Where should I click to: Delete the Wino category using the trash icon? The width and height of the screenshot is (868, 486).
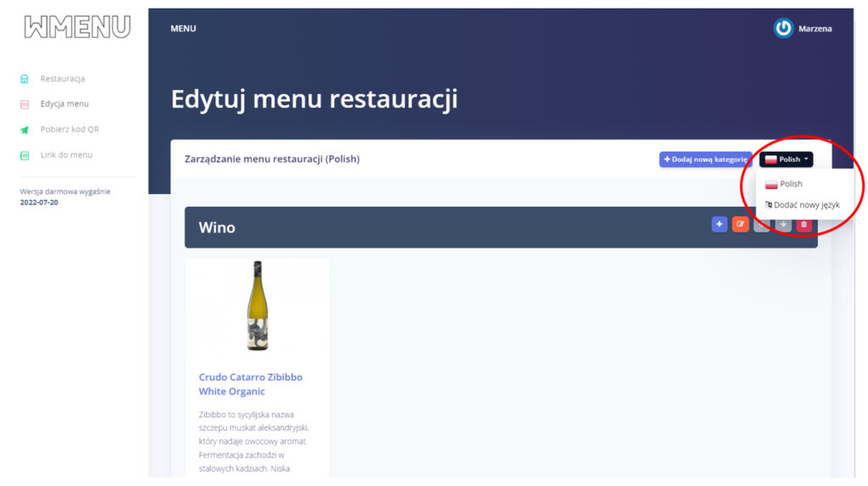(x=804, y=225)
